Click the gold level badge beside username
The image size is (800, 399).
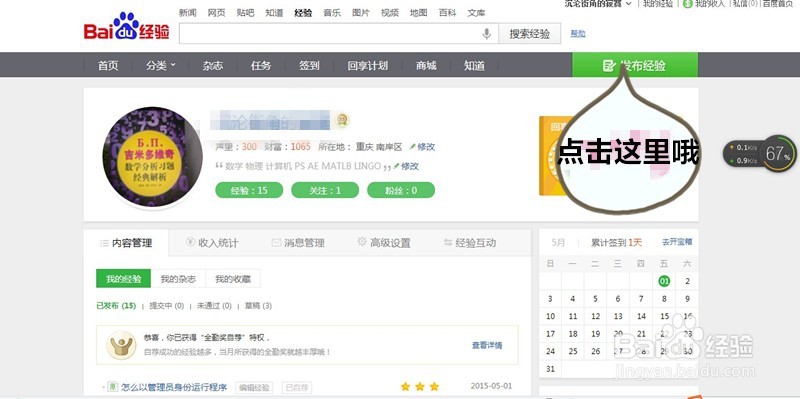[342, 121]
